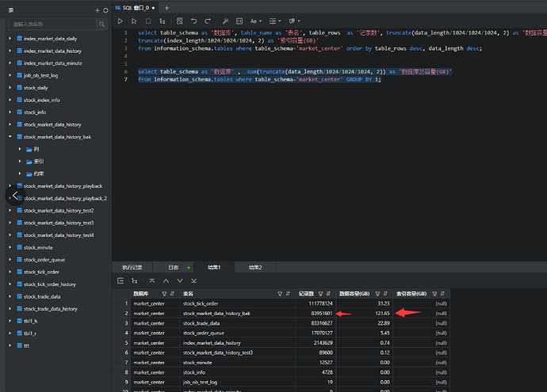Open the execution plan tree icon
The height and width of the screenshot is (392, 547).
[163, 21]
